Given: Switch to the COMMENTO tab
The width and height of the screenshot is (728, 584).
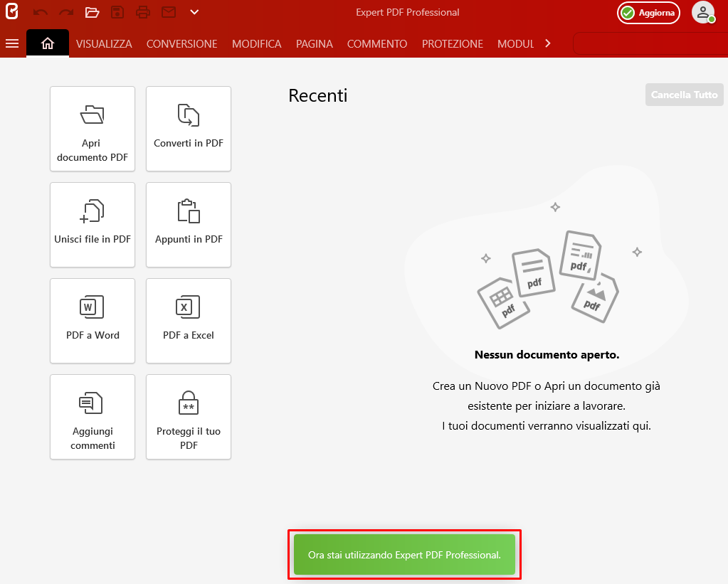Looking at the screenshot, I should pyautogui.click(x=377, y=44).
